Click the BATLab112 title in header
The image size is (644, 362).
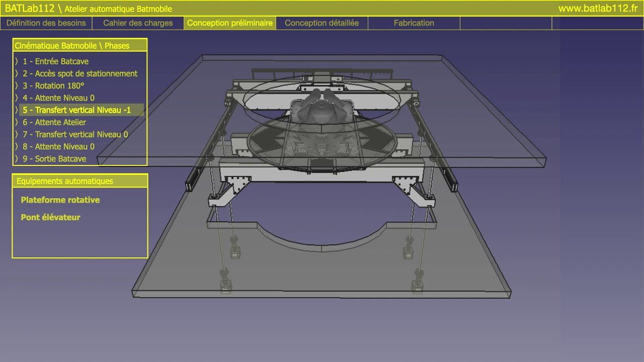click(30, 9)
